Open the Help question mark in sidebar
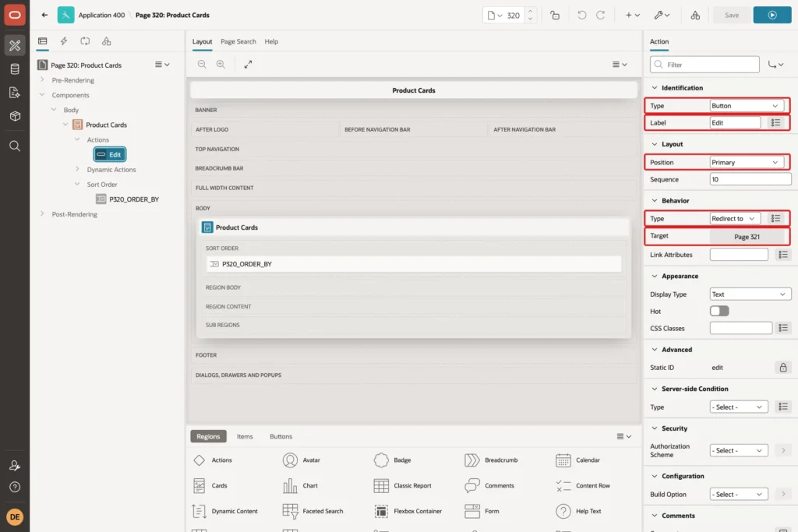The height and width of the screenshot is (532, 798). 15,487
